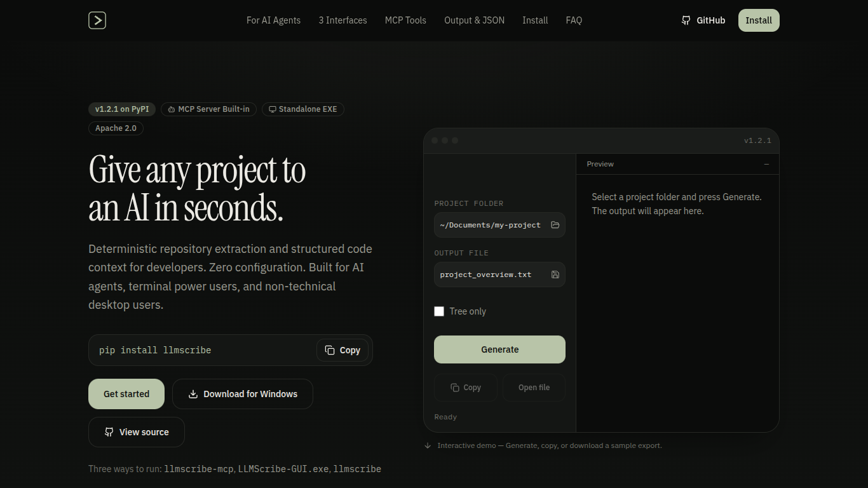This screenshot has width=868, height=488.
Task: Click the demo panel Copy button
Action: click(x=466, y=388)
